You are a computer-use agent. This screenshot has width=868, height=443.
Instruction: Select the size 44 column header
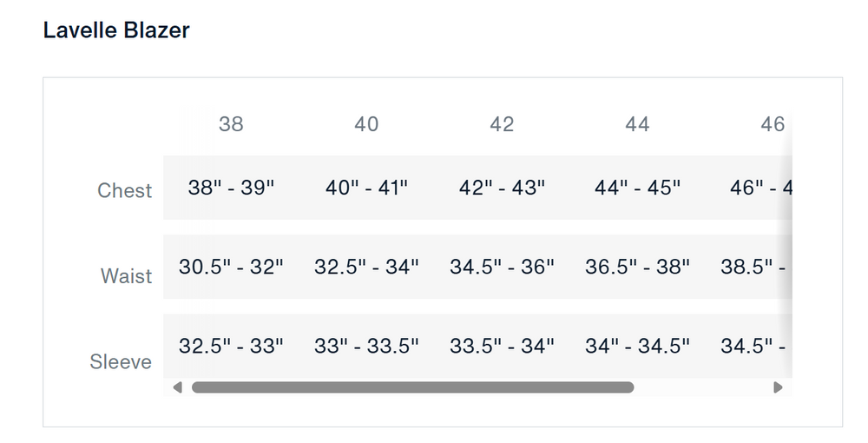click(637, 124)
